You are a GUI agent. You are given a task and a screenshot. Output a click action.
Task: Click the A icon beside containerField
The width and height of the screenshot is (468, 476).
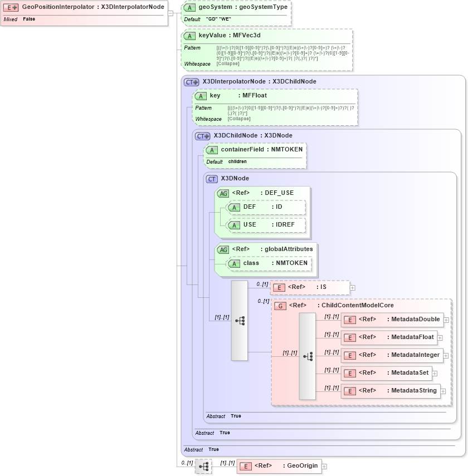coord(212,150)
